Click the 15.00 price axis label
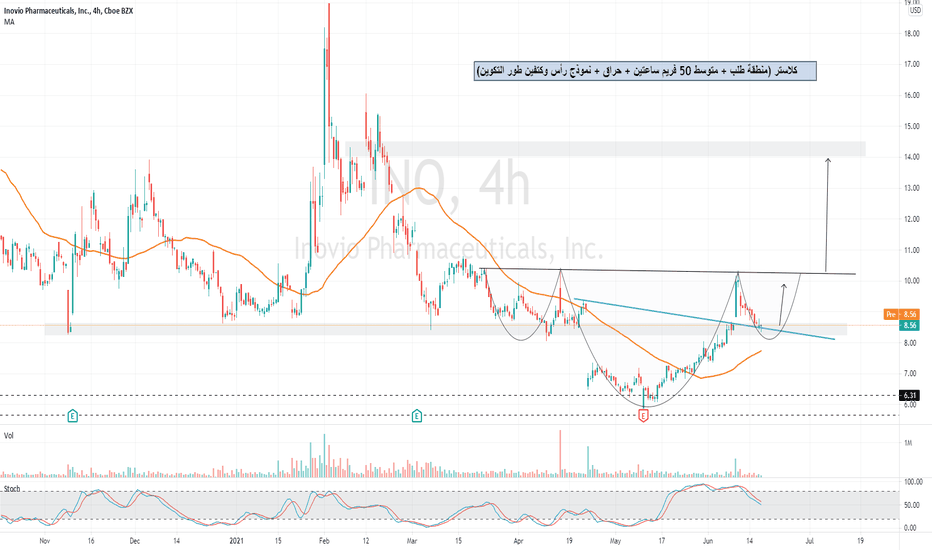Image resolution: width=932 pixels, height=550 pixels. pyautogui.click(x=911, y=126)
